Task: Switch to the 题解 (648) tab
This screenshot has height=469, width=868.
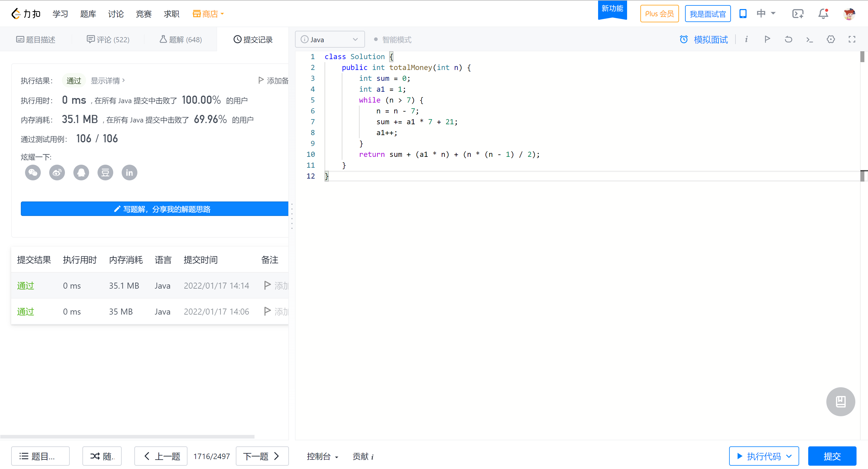Action: tap(181, 40)
